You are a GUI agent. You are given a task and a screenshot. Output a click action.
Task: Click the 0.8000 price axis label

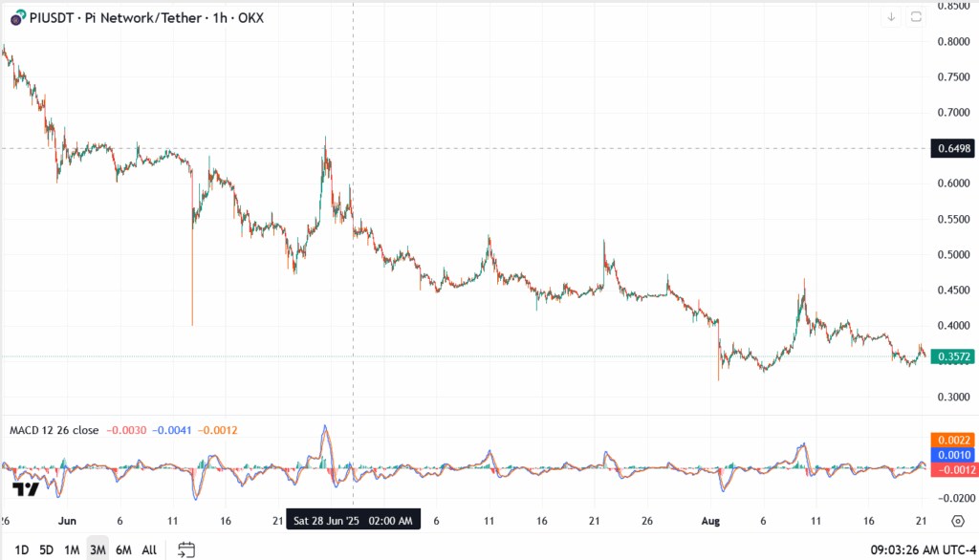pyautogui.click(x=953, y=42)
